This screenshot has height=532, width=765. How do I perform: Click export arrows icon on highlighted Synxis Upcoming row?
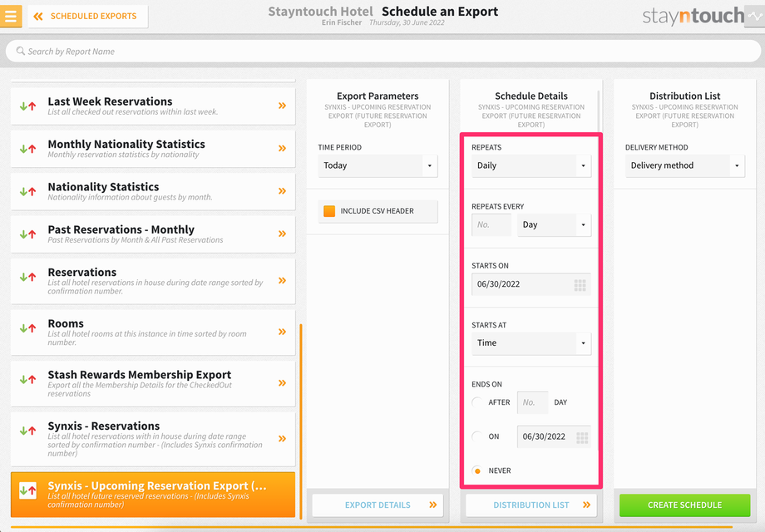27,490
